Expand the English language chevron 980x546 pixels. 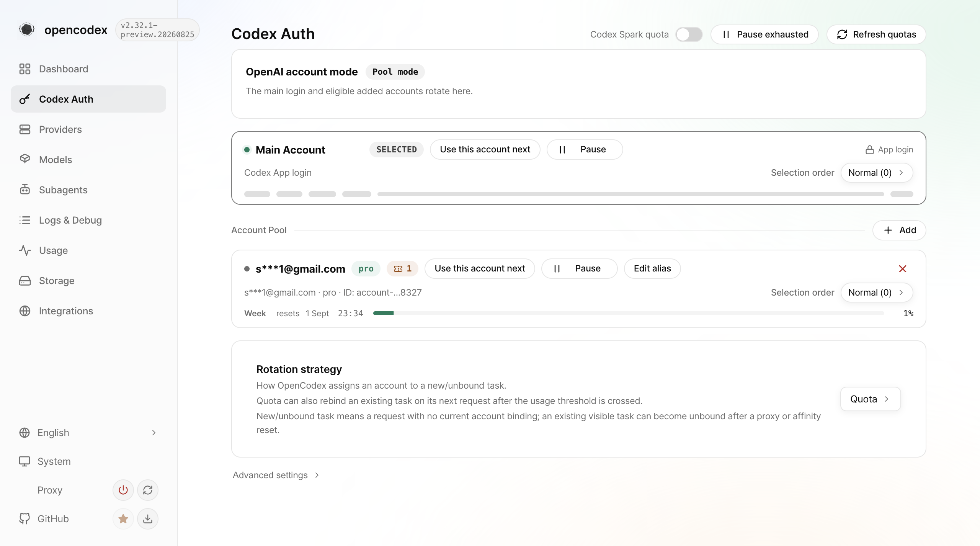tap(154, 433)
